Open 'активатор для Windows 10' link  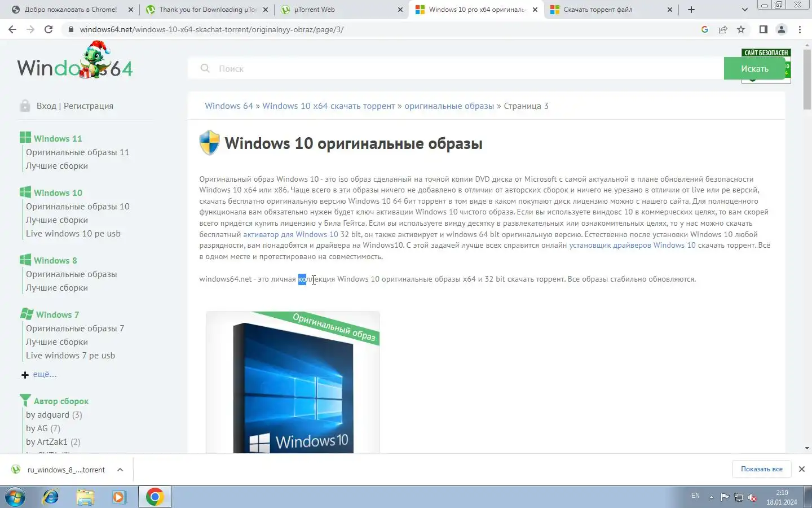coord(291,234)
